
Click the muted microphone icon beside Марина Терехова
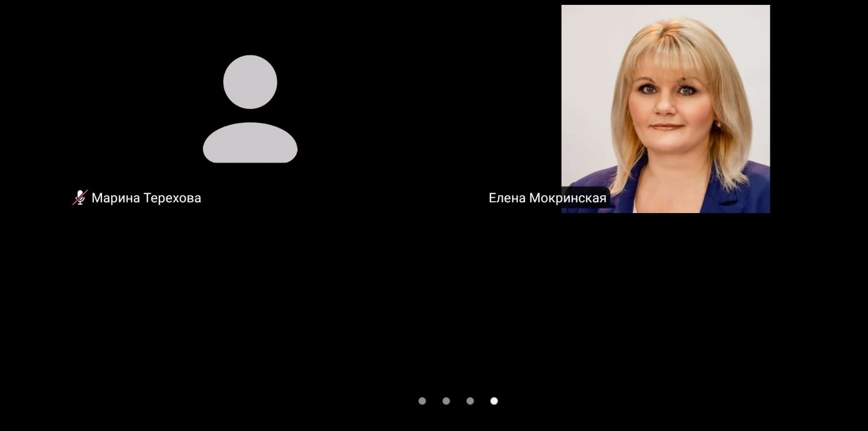point(80,198)
